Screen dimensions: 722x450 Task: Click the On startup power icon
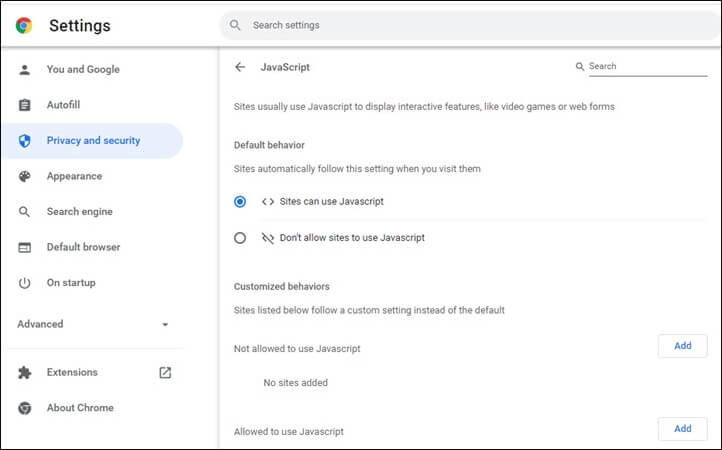tap(25, 283)
